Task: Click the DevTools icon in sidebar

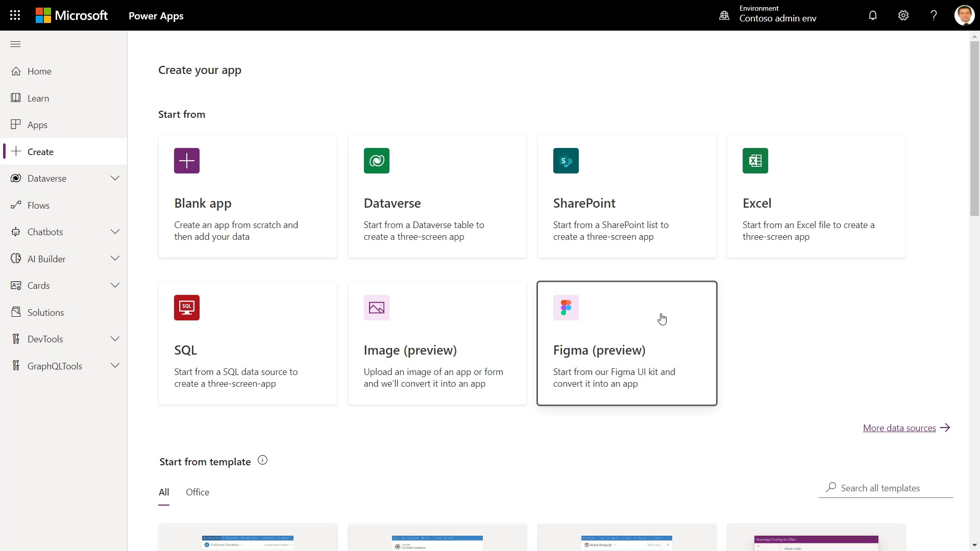Action: [x=16, y=339]
